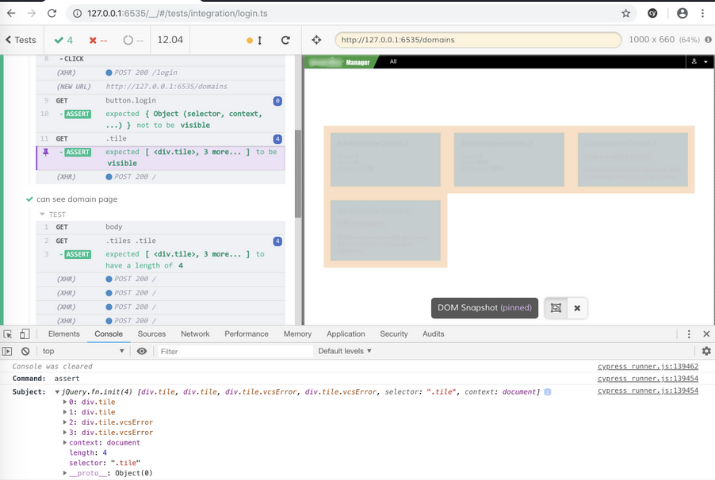
Task: Open the Default levels dropdown
Action: [x=344, y=351]
